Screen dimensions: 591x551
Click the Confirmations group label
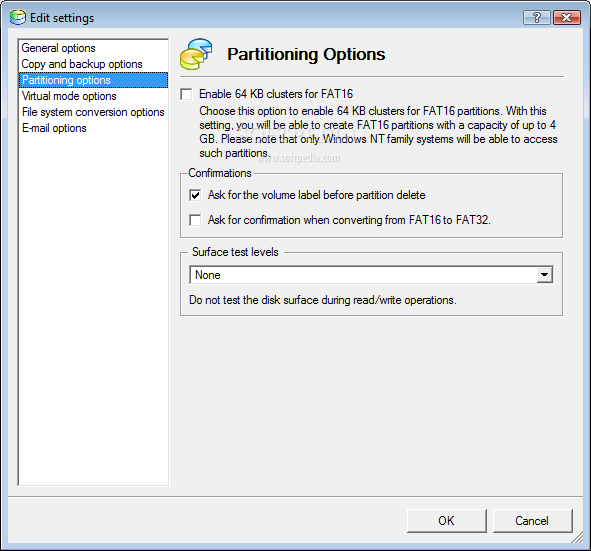pyautogui.click(x=220, y=173)
